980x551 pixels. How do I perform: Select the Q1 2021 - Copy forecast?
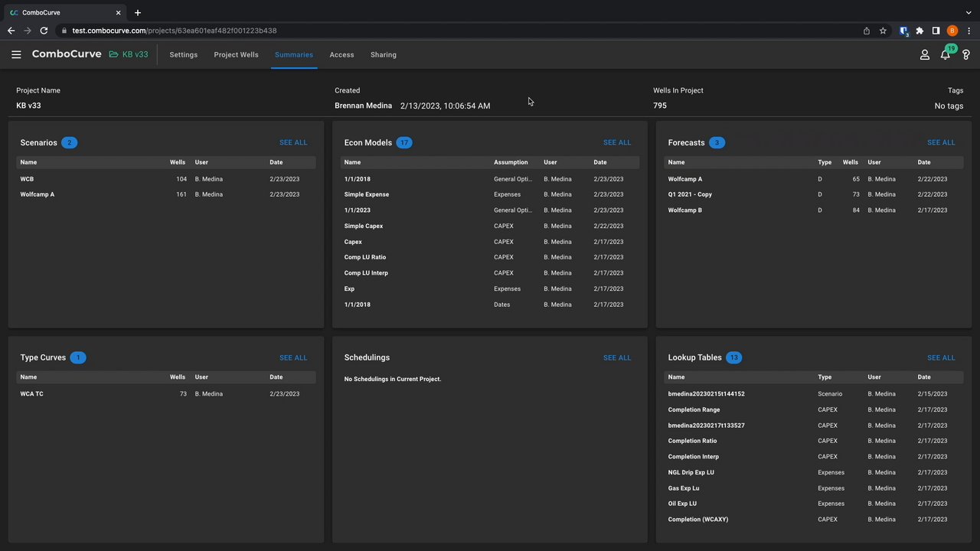[x=690, y=194]
